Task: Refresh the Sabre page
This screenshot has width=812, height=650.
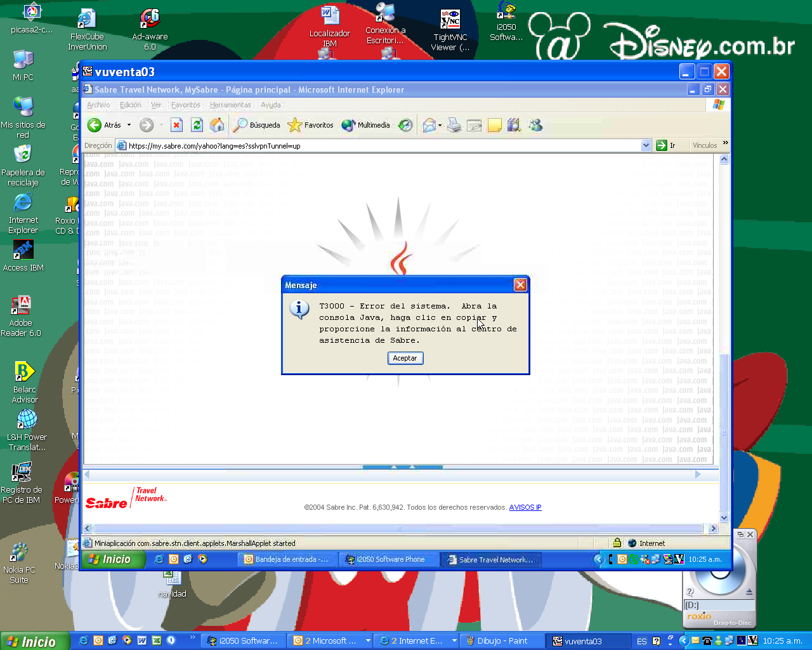Action: click(197, 125)
